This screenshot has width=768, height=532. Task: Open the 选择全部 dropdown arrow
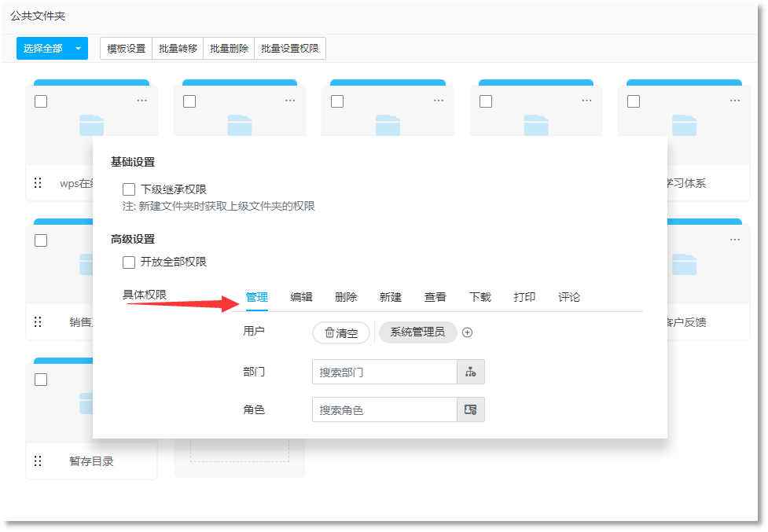[79, 48]
